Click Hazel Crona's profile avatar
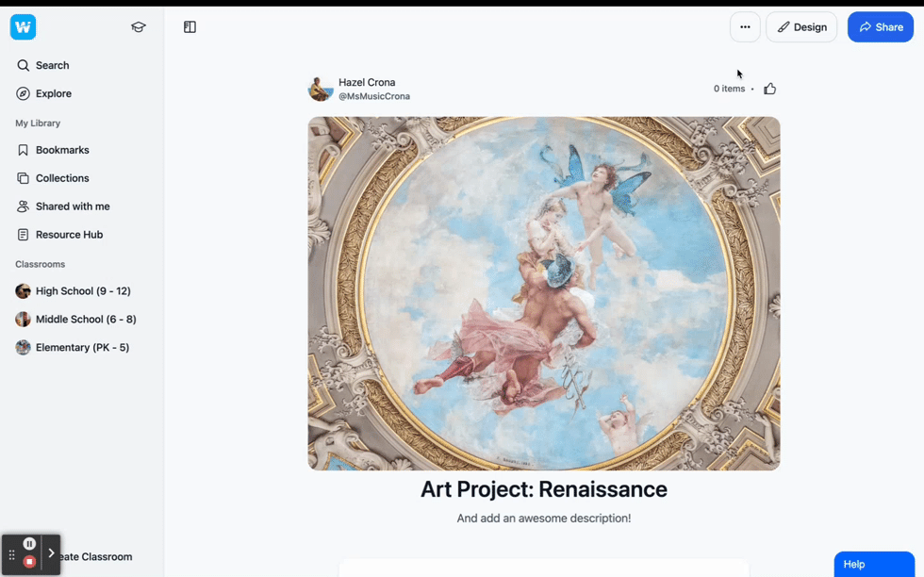This screenshot has width=924, height=577. (x=321, y=90)
